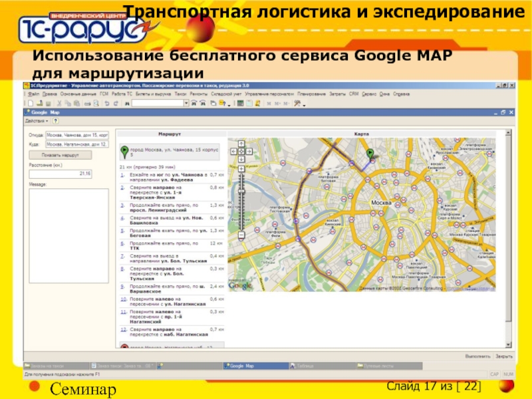This screenshot has height=399, width=532.
Task: Click the vertical scrollbar down arrow
Action: 508,344
